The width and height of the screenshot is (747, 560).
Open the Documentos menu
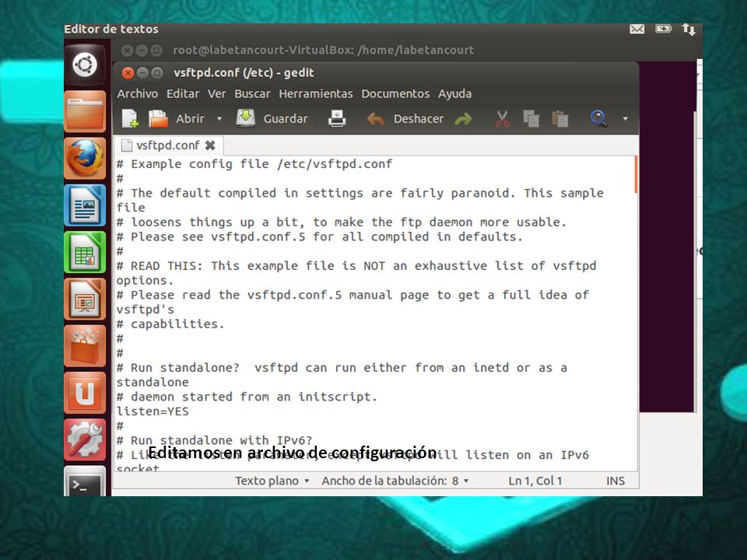(x=395, y=94)
